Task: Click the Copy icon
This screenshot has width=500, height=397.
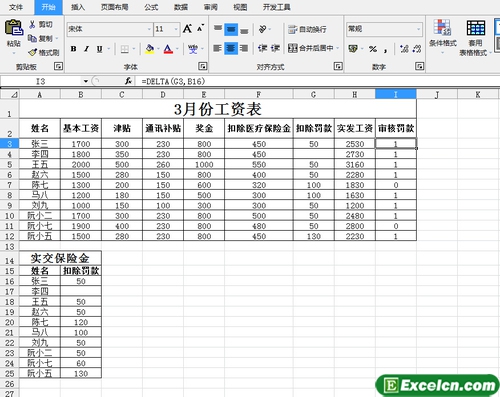Action: [x=32, y=38]
